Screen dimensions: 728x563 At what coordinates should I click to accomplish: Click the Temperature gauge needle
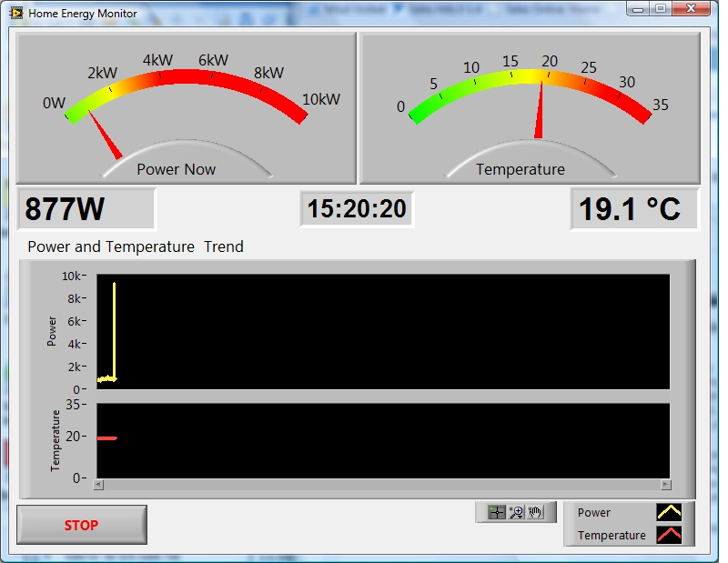[x=539, y=109]
